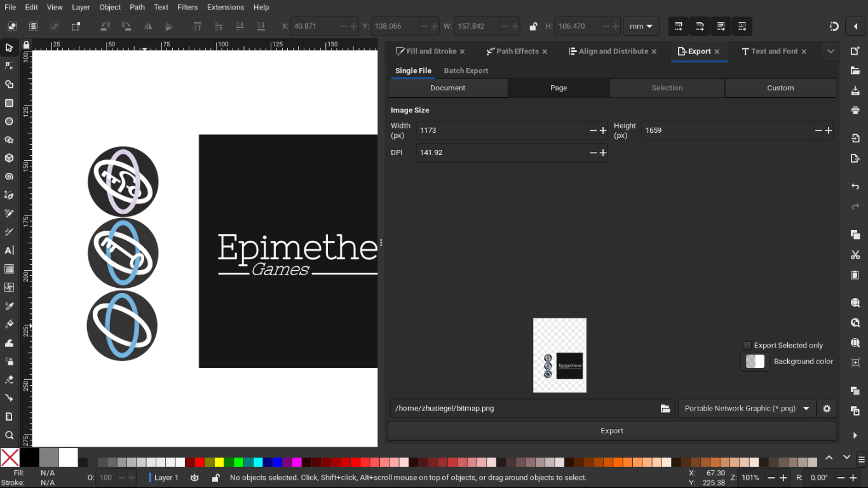Toggle Layer 1 lock icon

(x=215, y=478)
